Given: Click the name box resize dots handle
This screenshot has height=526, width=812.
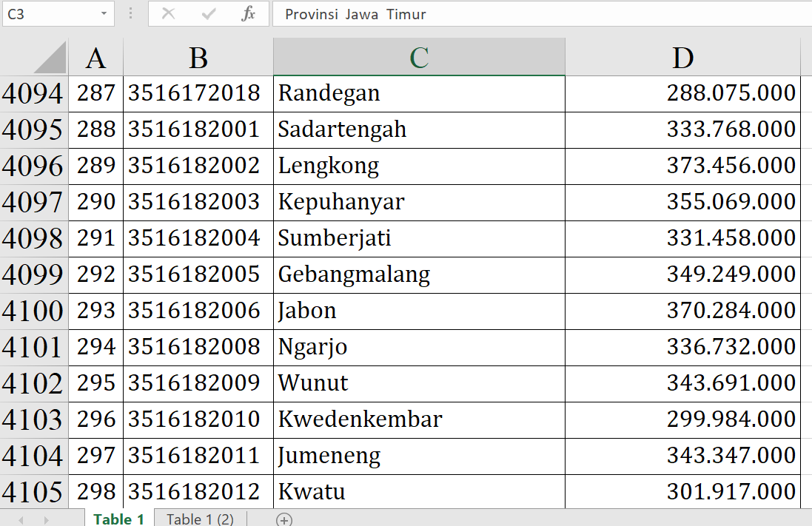Looking at the screenshot, I should pos(131,14).
